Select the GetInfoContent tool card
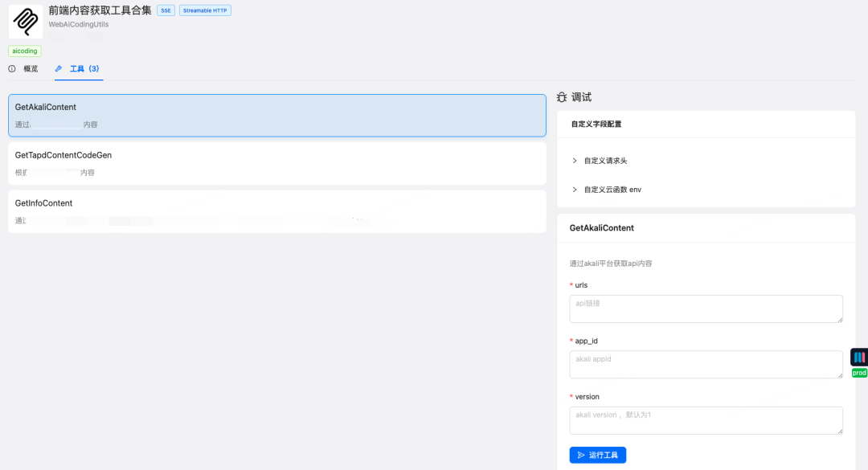Image resolution: width=868 pixels, height=470 pixels. pos(277,211)
